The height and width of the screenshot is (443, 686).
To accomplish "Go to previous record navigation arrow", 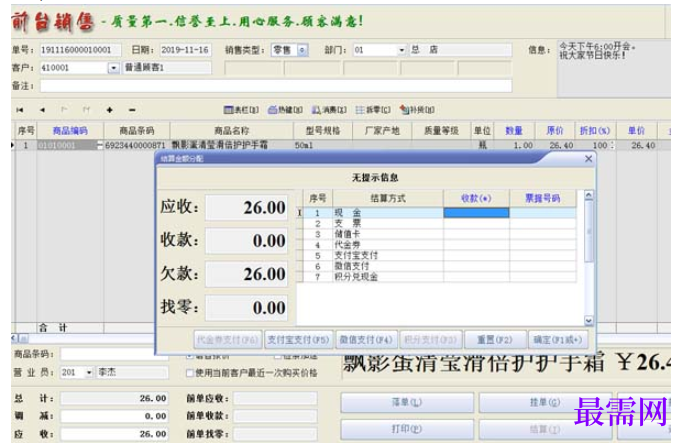I will tap(42, 110).
